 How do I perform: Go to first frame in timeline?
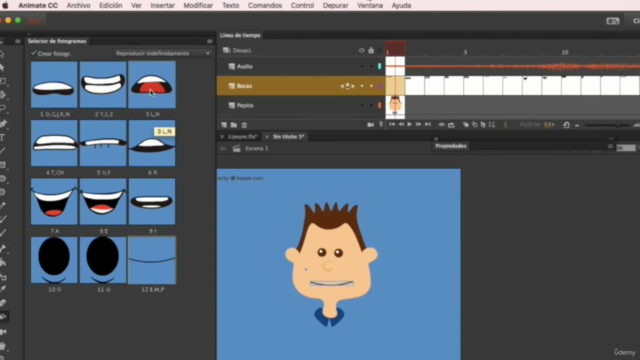point(392,124)
